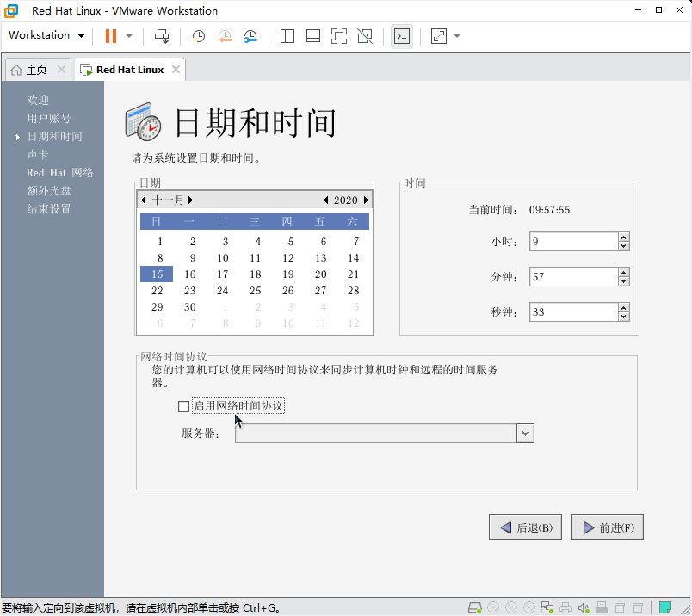Enable 启用网络时间协议 checkbox
This screenshot has width=692, height=616.
tap(183, 405)
